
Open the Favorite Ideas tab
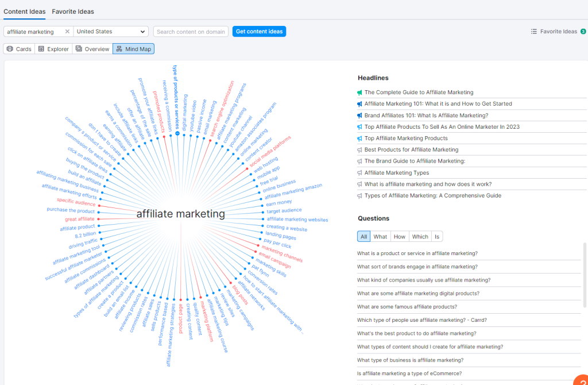[73, 11]
